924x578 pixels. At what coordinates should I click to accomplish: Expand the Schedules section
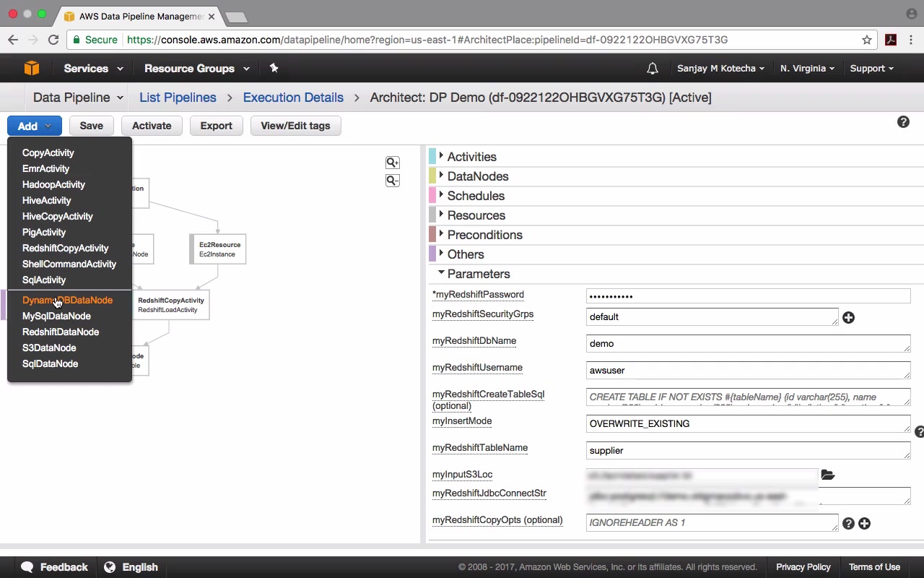coord(476,196)
